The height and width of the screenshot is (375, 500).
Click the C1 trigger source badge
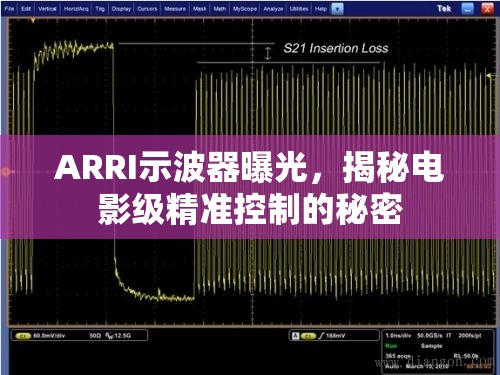(308, 336)
